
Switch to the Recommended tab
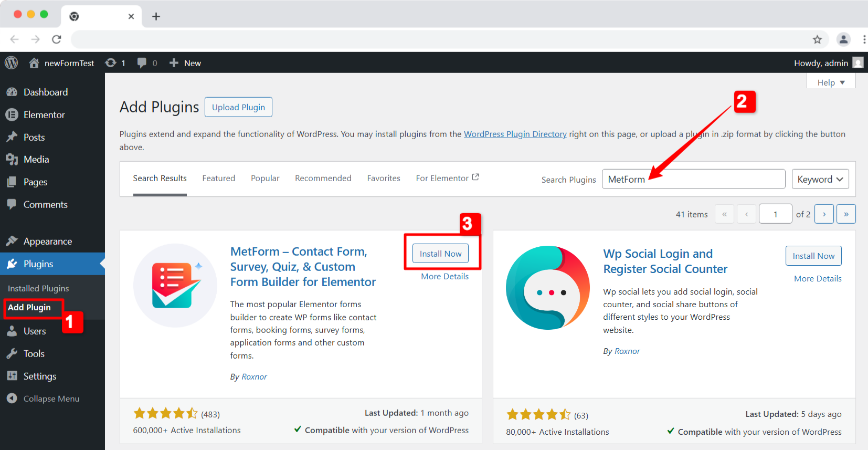[323, 179]
